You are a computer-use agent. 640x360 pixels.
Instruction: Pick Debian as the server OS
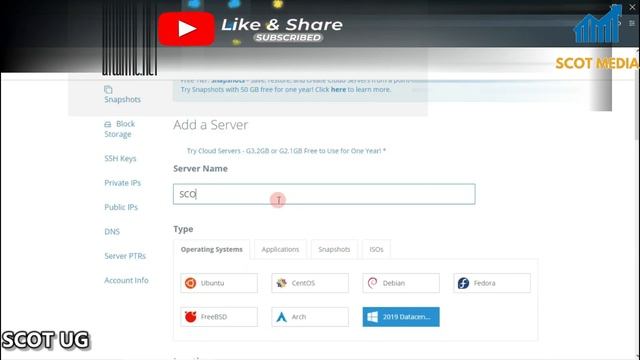(401, 283)
